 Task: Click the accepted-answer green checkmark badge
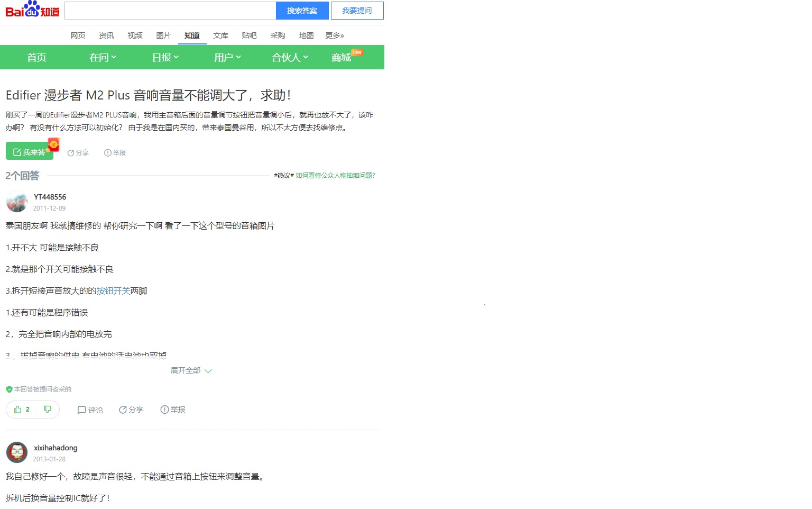pyautogui.click(x=9, y=389)
